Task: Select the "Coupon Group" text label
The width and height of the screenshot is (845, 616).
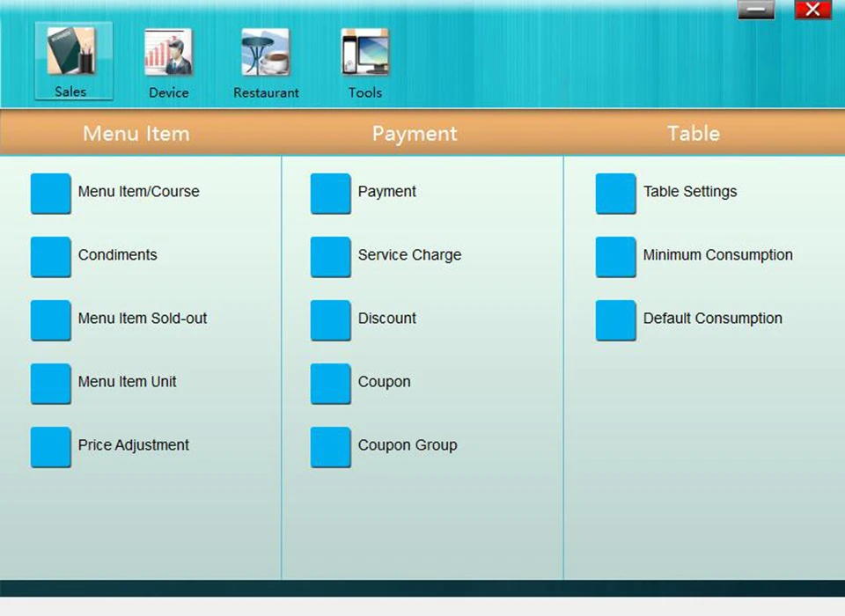Action: pyautogui.click(x=408, y=445)
